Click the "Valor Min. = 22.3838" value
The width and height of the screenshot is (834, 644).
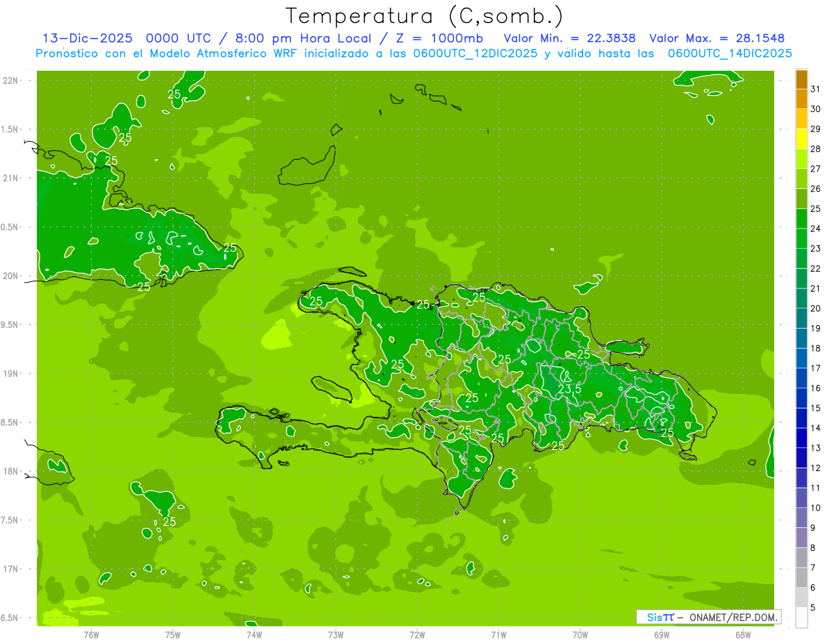[569, 38]
